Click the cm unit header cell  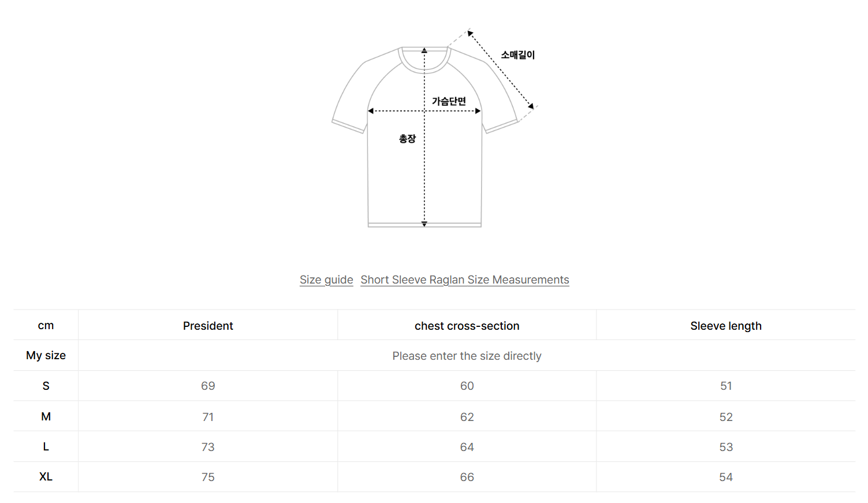46,326
